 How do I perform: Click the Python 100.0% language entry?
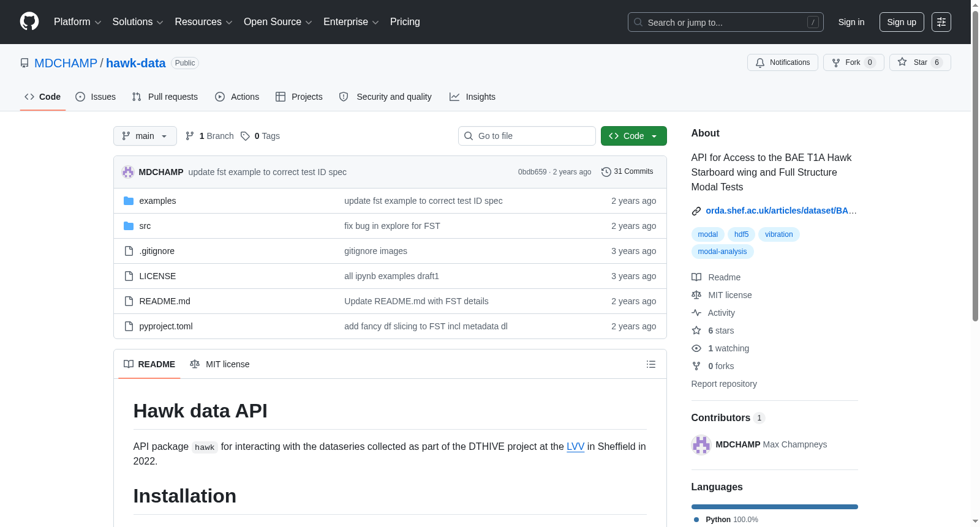pyautogui.click(x=726, y=520)
